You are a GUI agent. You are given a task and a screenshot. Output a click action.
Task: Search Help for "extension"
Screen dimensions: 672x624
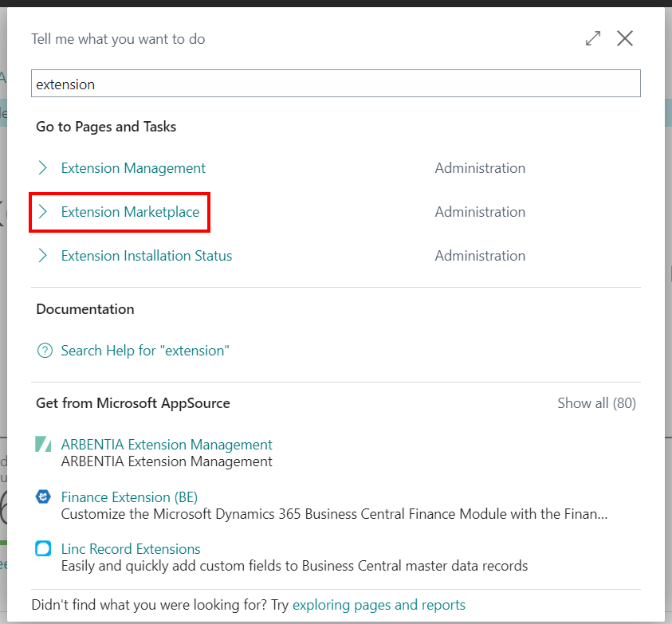tap(145, 351)
